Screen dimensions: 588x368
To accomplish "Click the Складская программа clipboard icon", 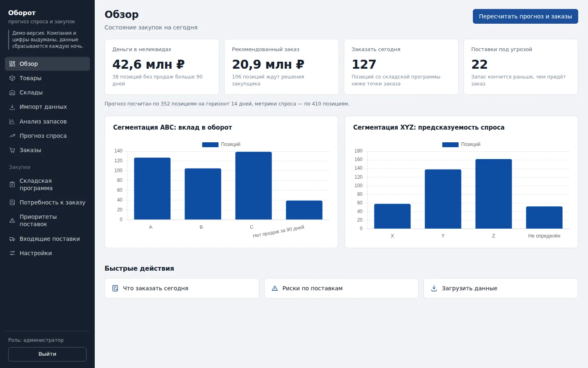I will (x=12, y=184).
